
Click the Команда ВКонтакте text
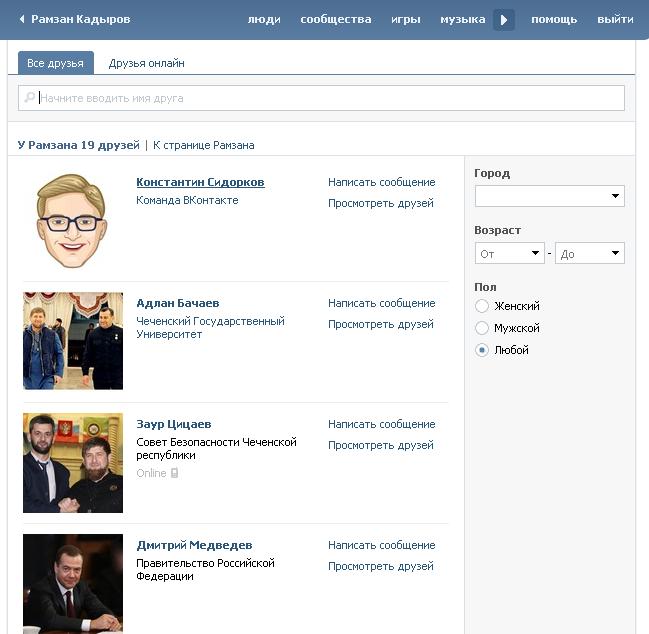click(x=187, y=200)
